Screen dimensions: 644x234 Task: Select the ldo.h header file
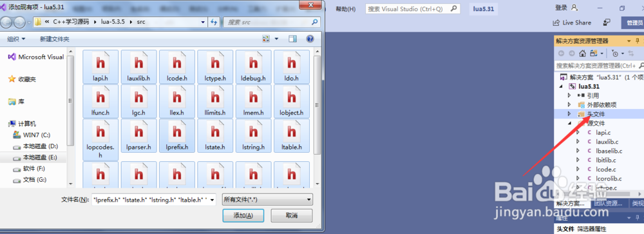292,66
